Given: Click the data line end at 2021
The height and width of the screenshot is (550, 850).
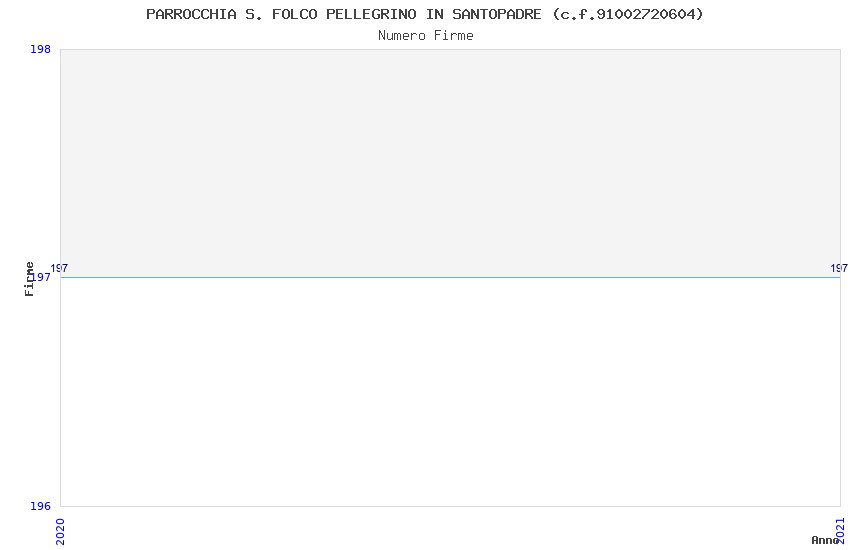Looking at the screenshot, I should pos(840,277).
